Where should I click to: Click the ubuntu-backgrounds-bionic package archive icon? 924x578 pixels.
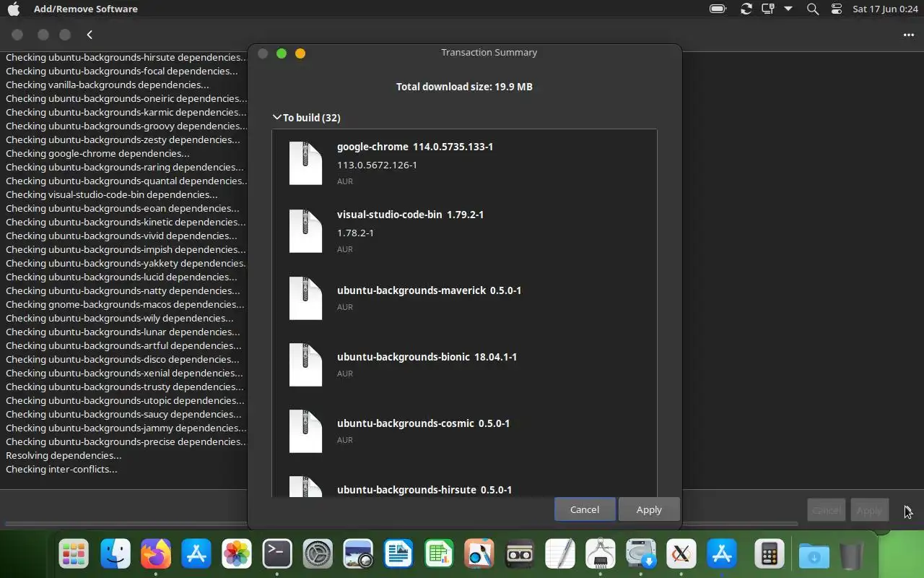click(x=305, y=364)
